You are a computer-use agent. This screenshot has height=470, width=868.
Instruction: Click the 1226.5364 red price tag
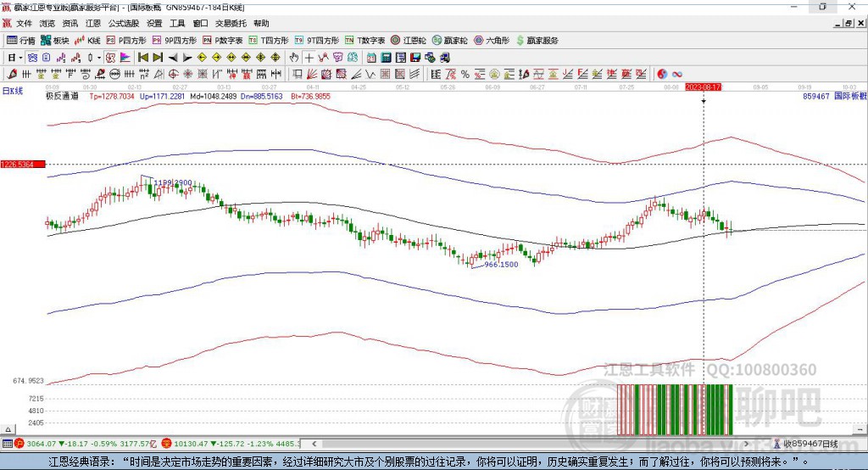coord(23,165)
